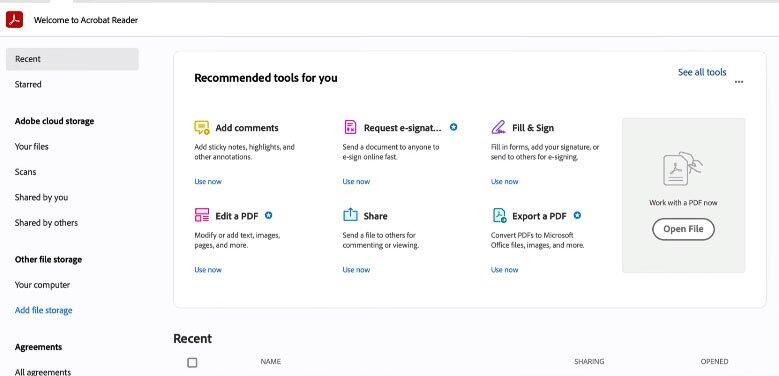The width and height of the screenshot is (779, 376).
Task: Click the Add comments tool title
Action: point(247,128)
